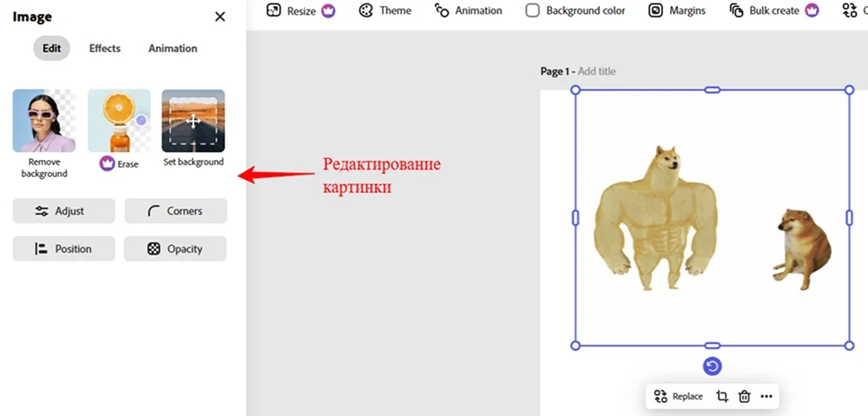
Task: Click the crown icon next to Bulk create
Action: pyautogui.click(x=812, y=10)
